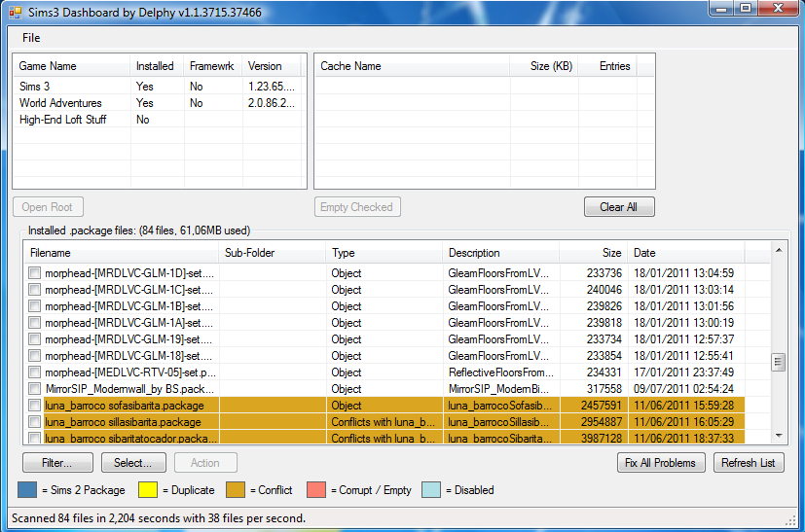805x532 pixels.
Task: Select the High-End Loft Stuff row
Action: click(160, 119)
